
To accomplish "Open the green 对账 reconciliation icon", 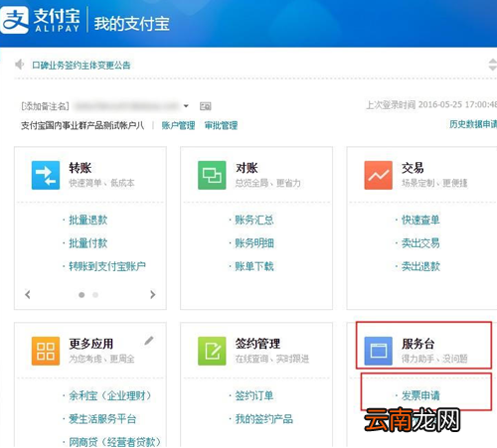I will [212, 175].
